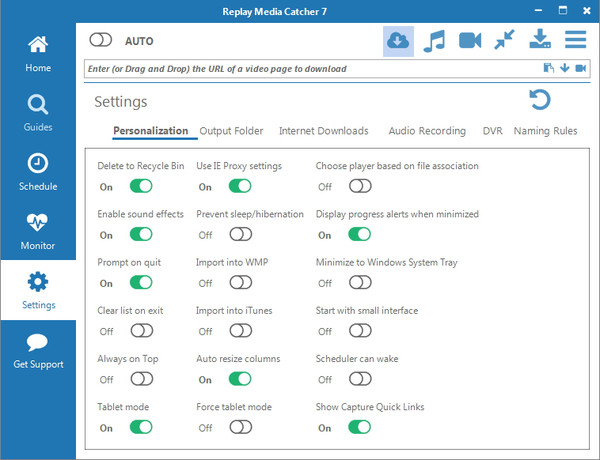This screenshot has width=600, height=460.
Task: Click Get Support in the sidebar
Action: (38, 350)
